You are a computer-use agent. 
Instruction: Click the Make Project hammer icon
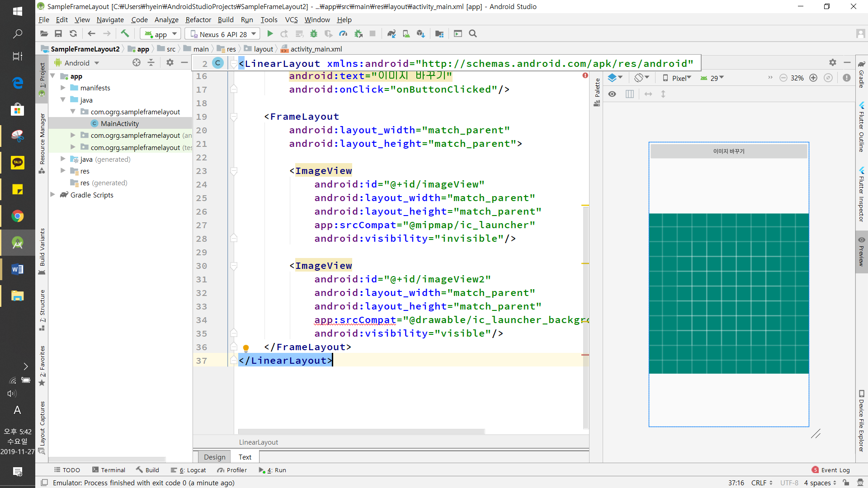tap(125, 33)
